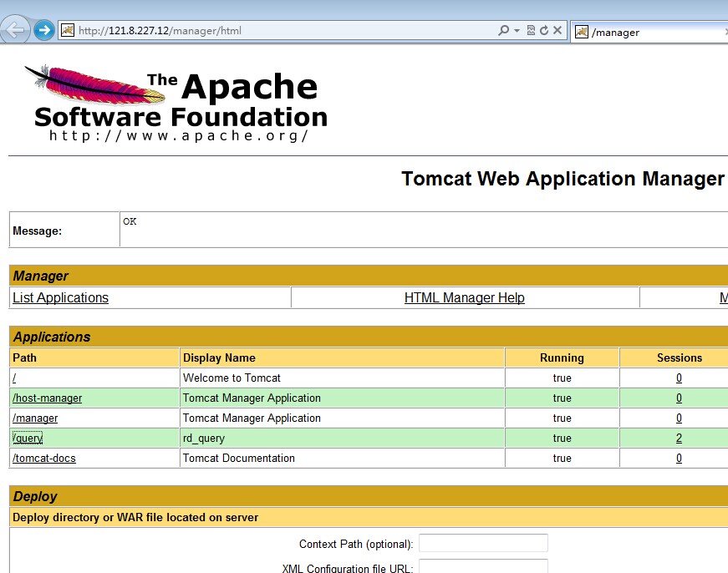Click the 'Message:' label
Viewport: 728px width, 573px height.
pyautogui.click(x=37, y=231)
